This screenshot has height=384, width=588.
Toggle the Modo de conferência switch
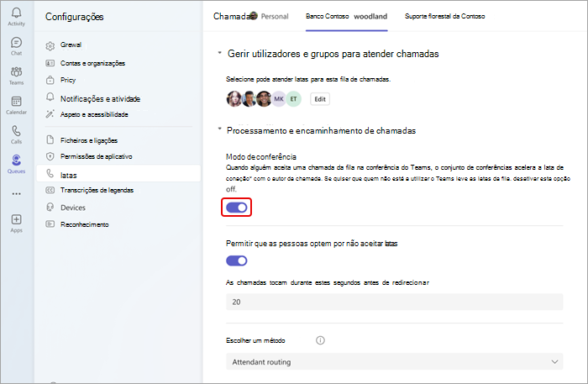237,208
